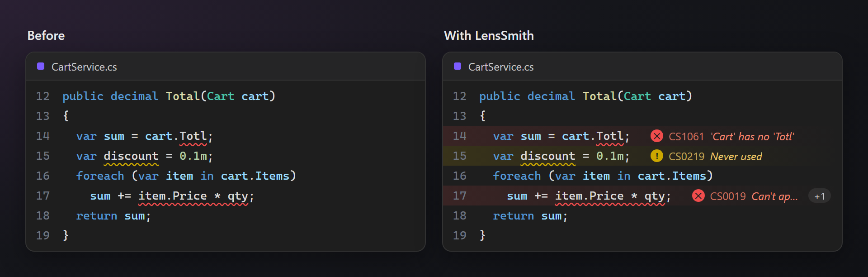Click the truncated "Can't ap..." message
The image size is (868, 277).
click(774, 196)
